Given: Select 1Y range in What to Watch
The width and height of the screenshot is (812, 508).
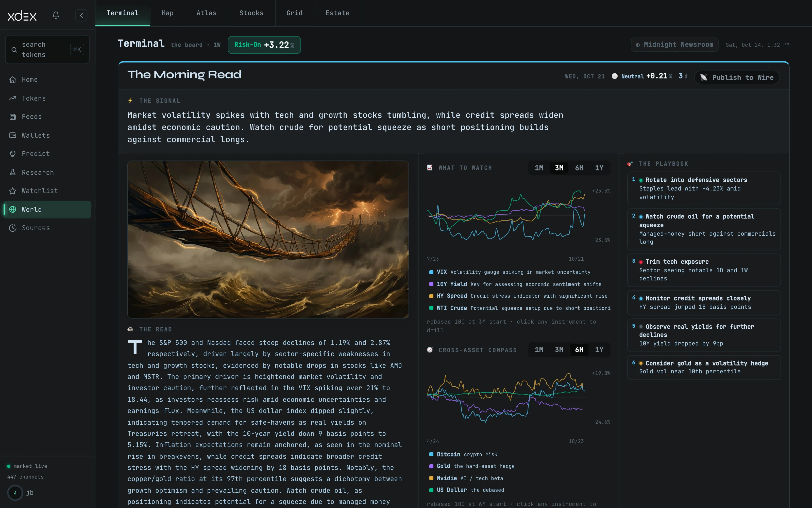Looking at the screenshot, I should (599, 168).
